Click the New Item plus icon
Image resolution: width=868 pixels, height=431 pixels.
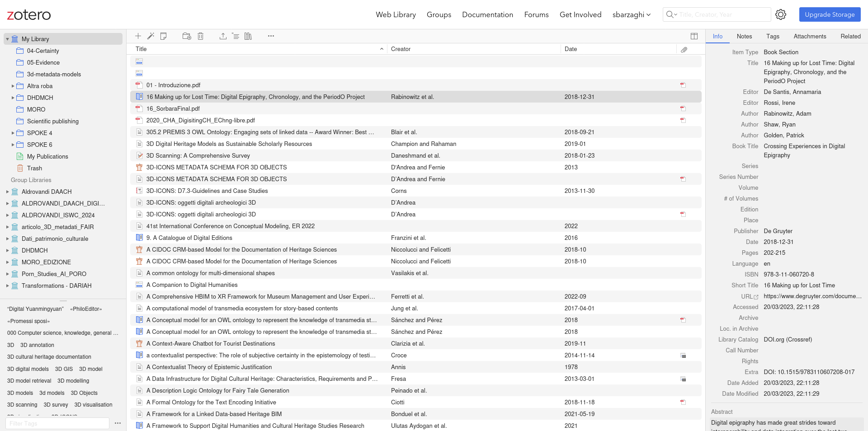[x=138, y=36]
